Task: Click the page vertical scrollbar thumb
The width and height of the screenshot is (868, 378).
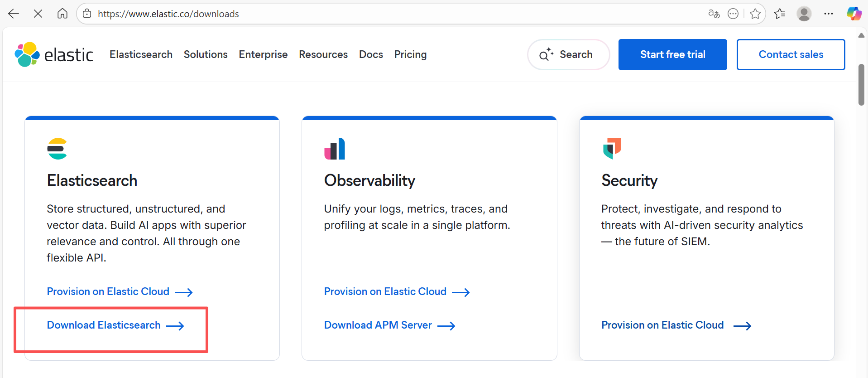Action: 861,85
